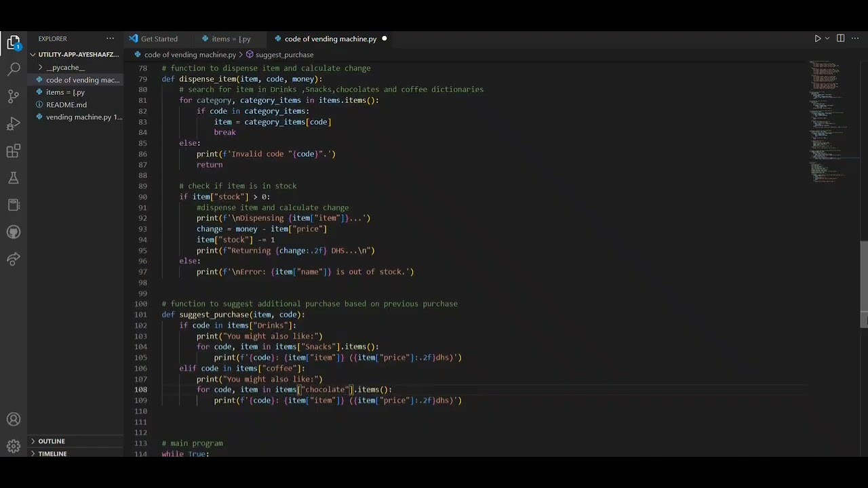Click the 'Invalid code' print statement
The height and width of the screenshot is (488, 868).
(x=266, y=154)
